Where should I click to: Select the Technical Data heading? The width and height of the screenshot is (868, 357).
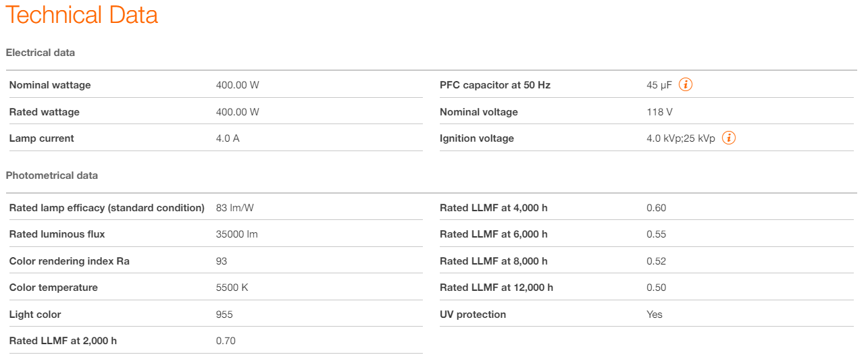(82, 15)
